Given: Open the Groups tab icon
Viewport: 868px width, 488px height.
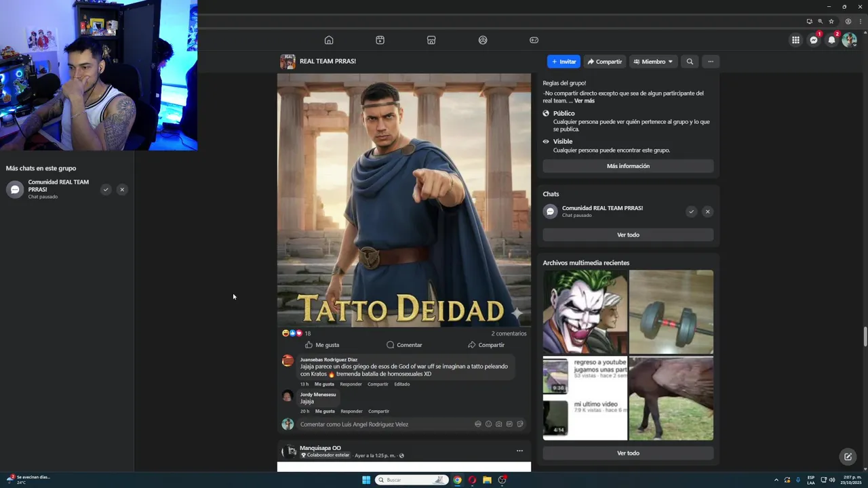Looking at the screenshot, I should click(483, 40).
